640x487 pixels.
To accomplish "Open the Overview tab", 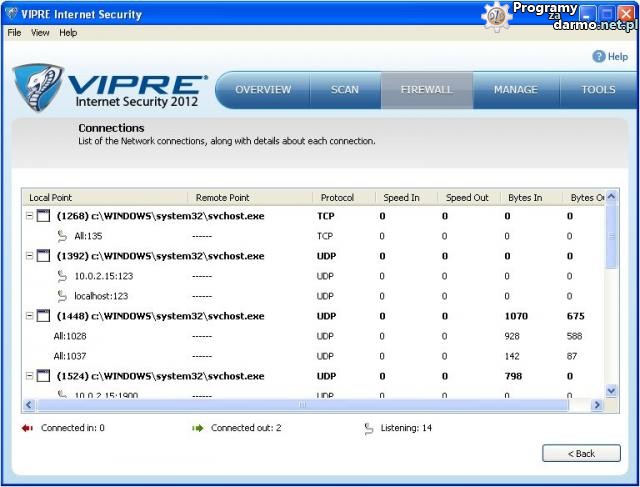I will (x=263, y=90).
